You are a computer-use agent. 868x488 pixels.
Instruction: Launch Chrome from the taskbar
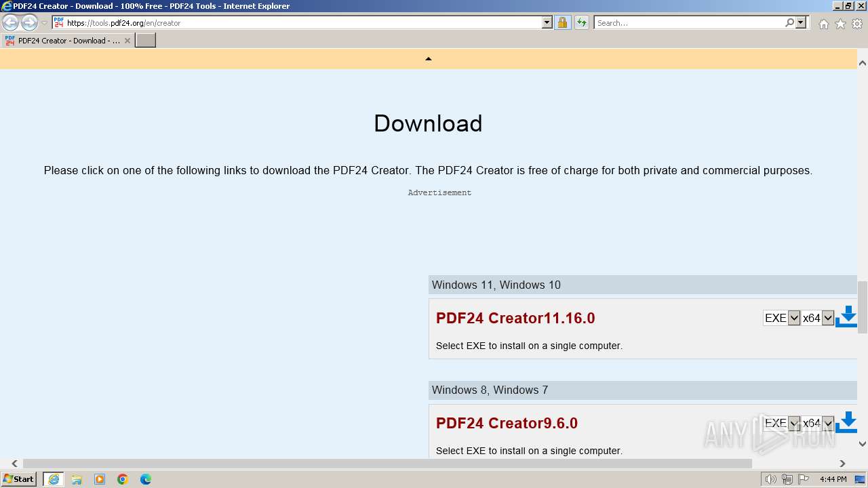tap(123, 479)
